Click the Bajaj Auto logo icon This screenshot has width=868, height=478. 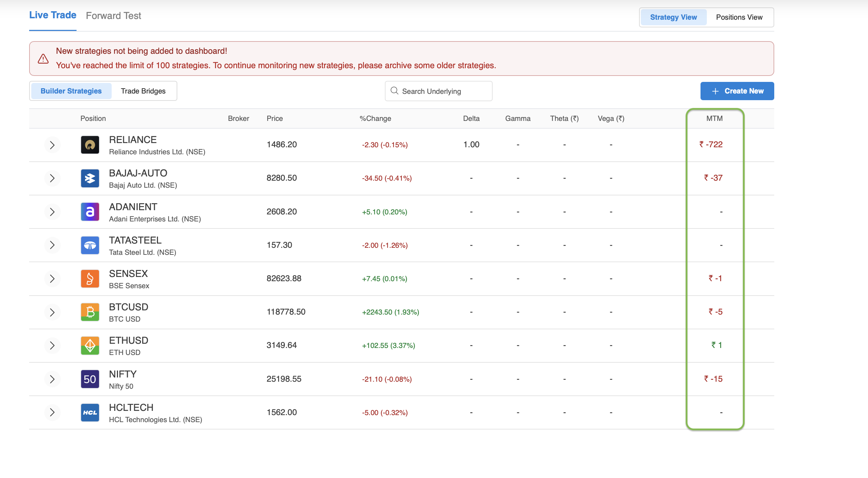pyautogui.click(x=90, y=178)
